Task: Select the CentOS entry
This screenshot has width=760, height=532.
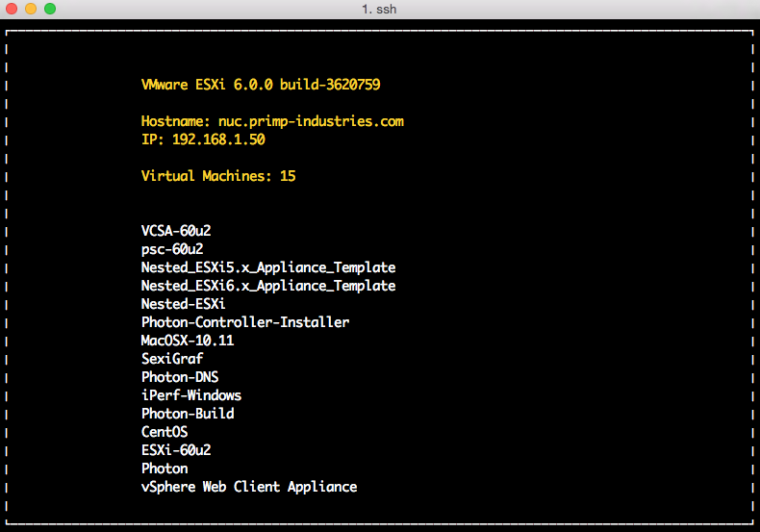Action: 165,432
